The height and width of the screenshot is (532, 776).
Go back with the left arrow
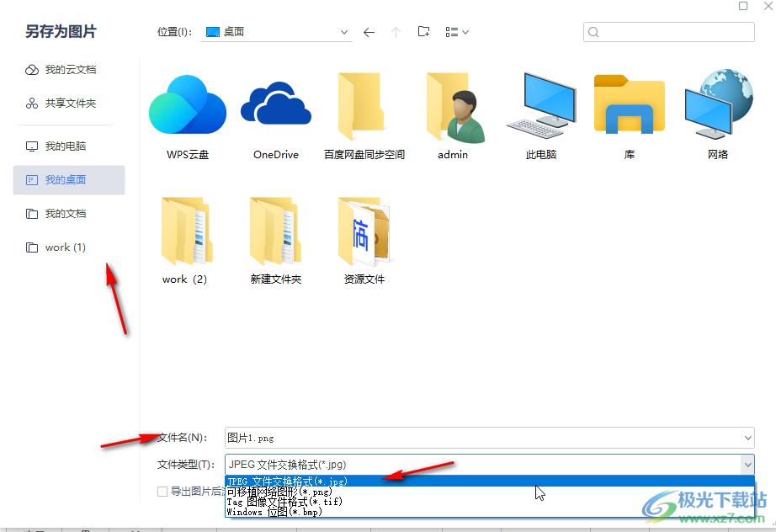(x=369, y=32)
